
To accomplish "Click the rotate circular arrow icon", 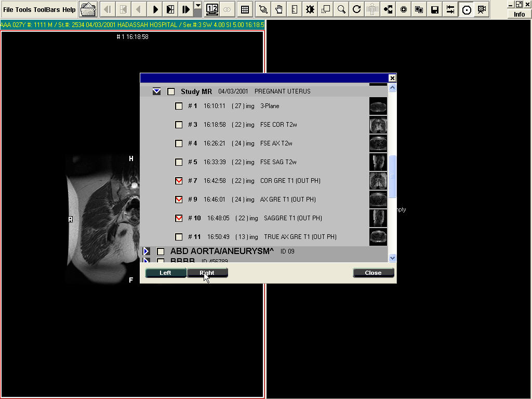I will [356, 9].
